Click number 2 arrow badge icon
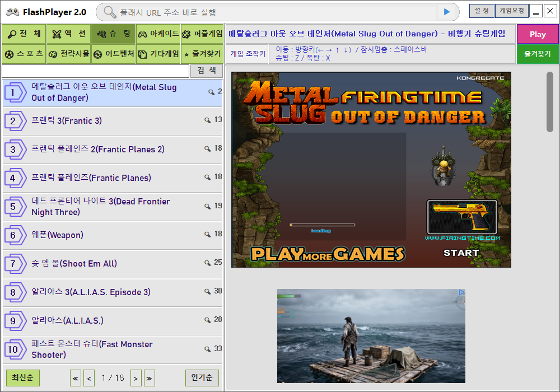Screen dimensions: 560x392 point(15,121)
